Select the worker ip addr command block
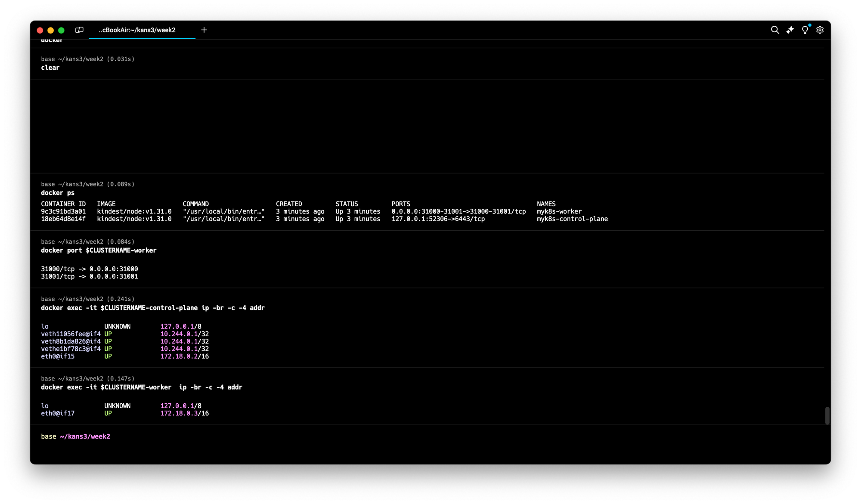 click(142, 387)
